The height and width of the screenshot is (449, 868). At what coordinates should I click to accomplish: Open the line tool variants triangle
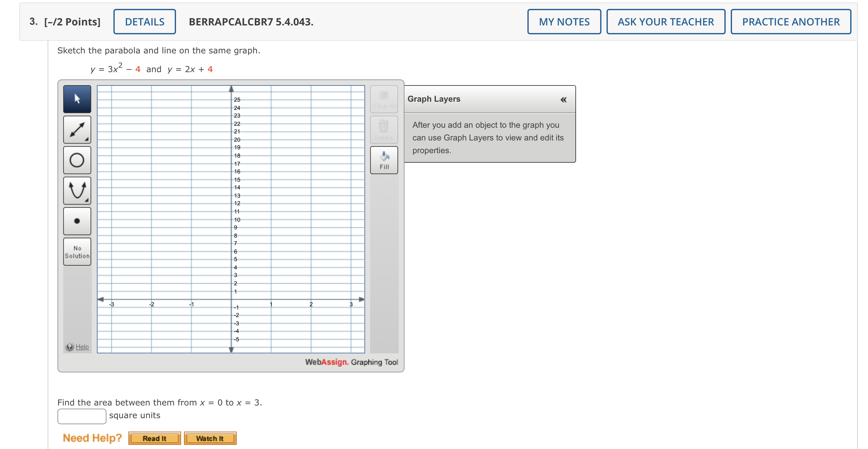86,139
